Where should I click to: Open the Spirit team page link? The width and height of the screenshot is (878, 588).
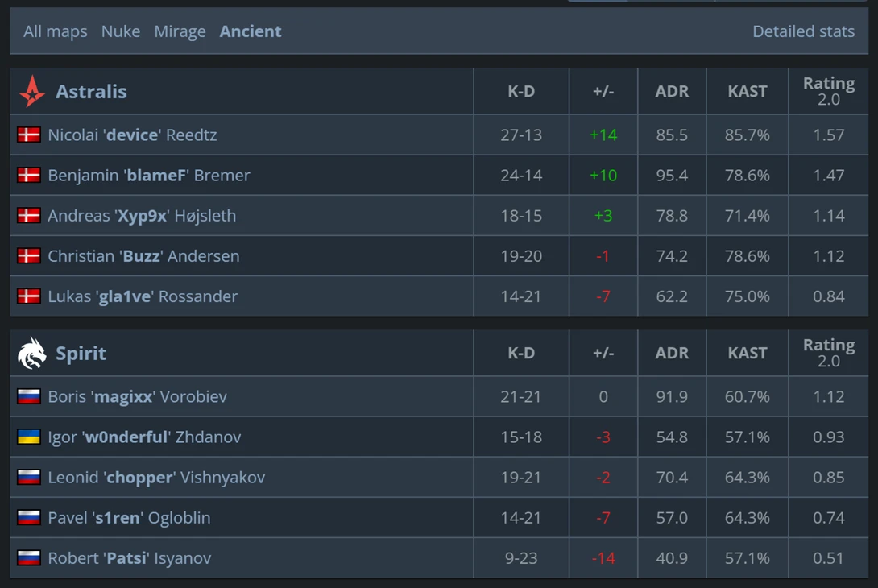click(81, 354)
